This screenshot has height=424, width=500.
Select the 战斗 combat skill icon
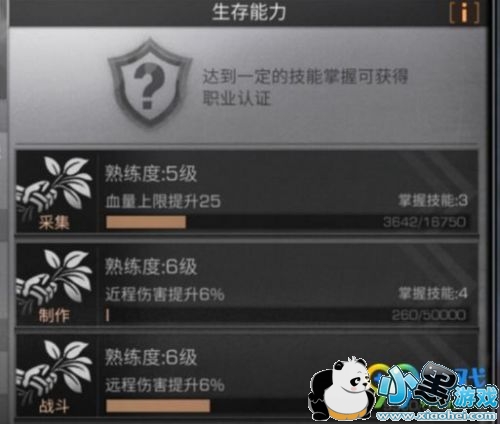[x=55, y=376]
